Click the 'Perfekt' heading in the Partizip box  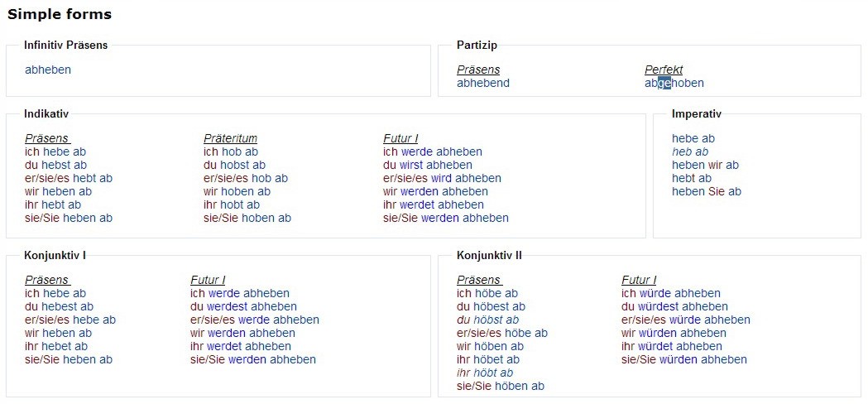click(664, 70)
